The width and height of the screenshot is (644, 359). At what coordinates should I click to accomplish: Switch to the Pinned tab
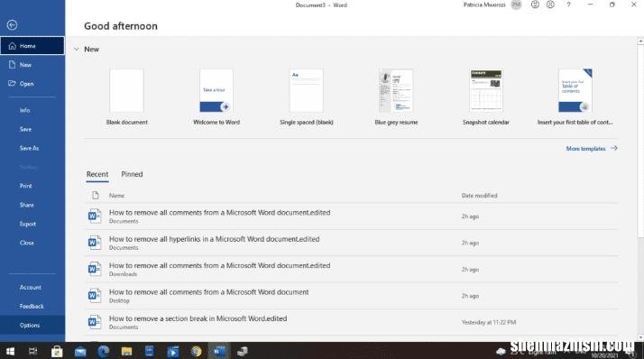[132, 174]
